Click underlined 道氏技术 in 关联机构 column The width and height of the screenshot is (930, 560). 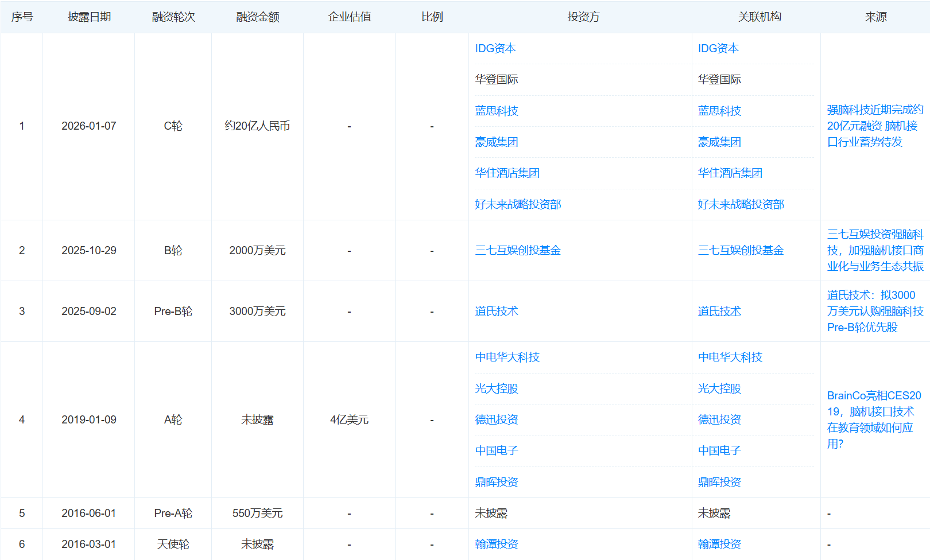tap(719, 311)
